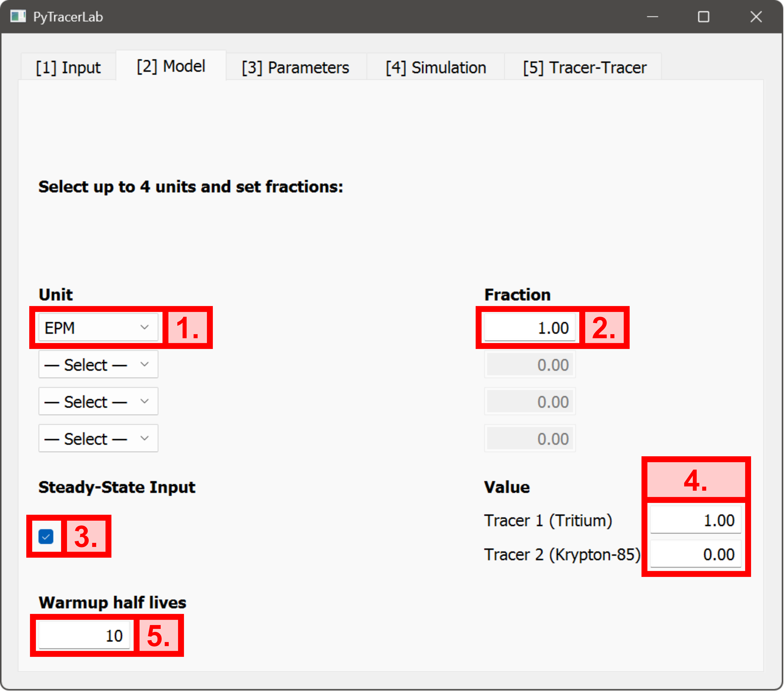Image resolution: width=784 pixels, height=692 pixels.
Task: Select the Warmup half lives field
Action: click(x=84, y=635)
